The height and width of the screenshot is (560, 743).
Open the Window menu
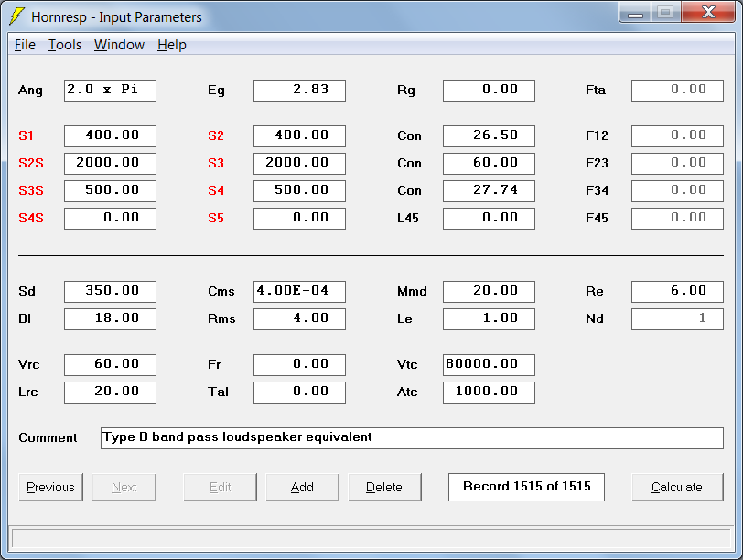coord(119,45)
